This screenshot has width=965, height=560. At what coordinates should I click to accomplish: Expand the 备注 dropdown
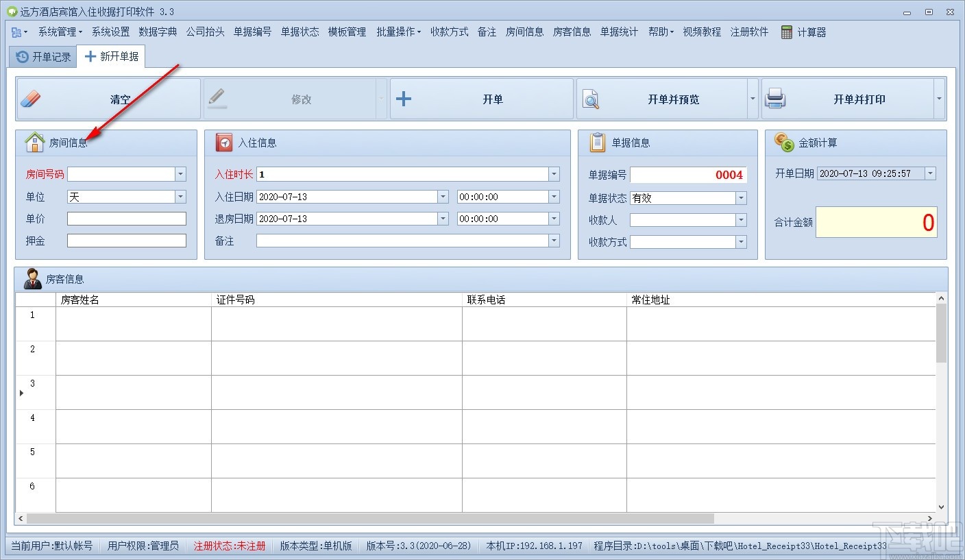[554, 241]
